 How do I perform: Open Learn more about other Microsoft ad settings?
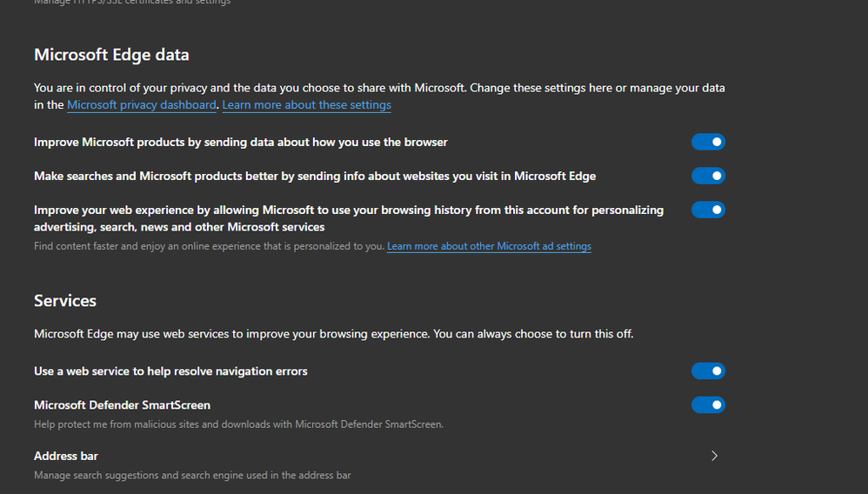(489, 247)
